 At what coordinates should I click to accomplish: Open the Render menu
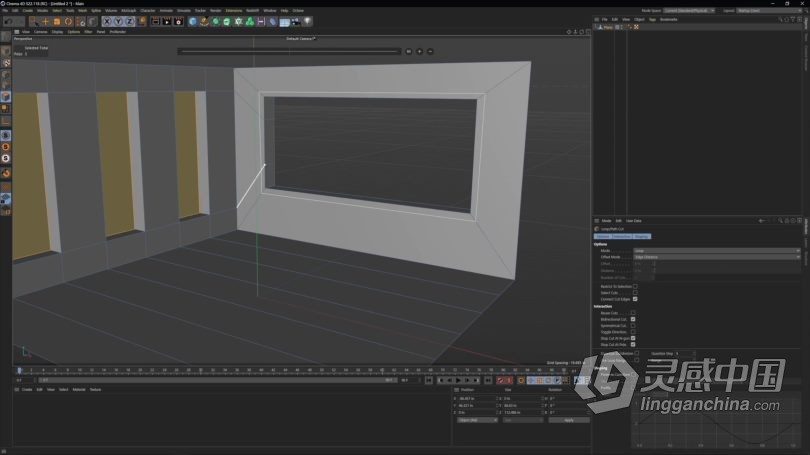215,10
